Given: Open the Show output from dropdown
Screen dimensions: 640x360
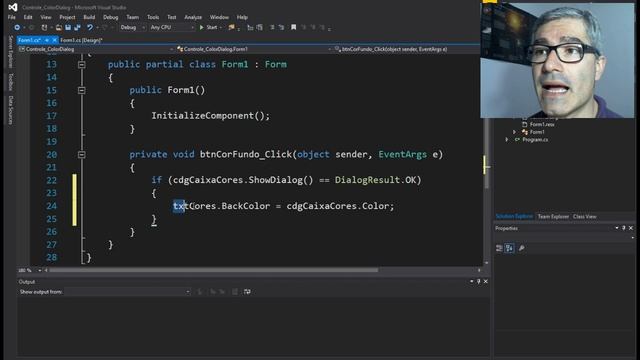Looking at the screenshot, I should [x=128, y=292].
